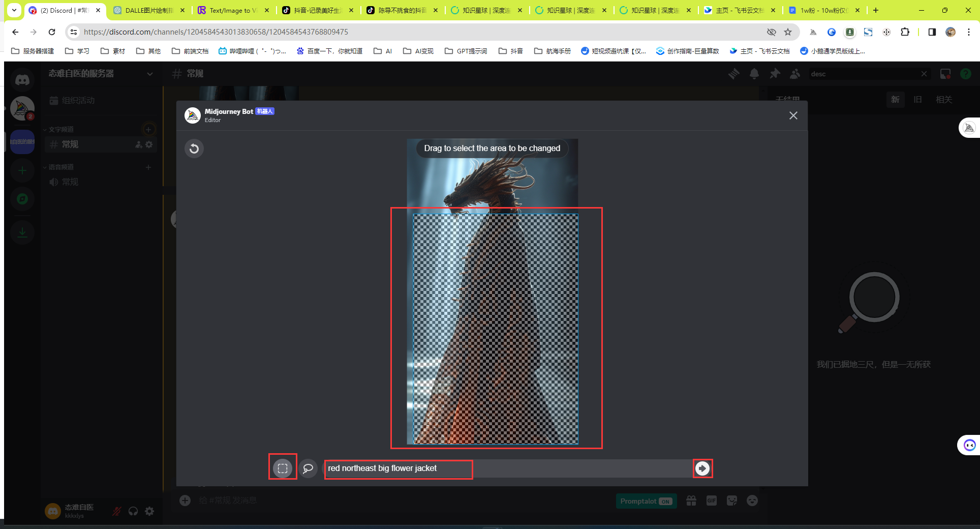Expand the server name dropdown menu
The height and width of the screenshot is (529, 980).
pyautogui.click(x=149, y=74)
